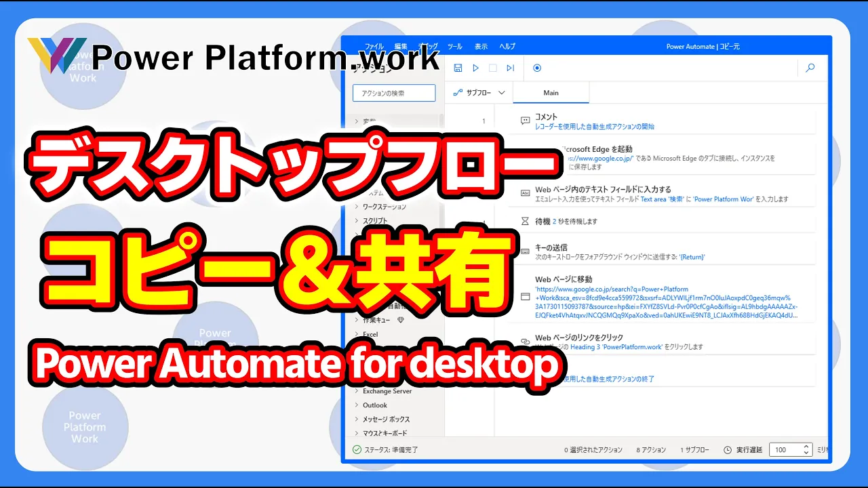Image resolution: width=868 pixels, height=488 pixels.
Task: Click the long google.co.jp/search URL link
Action: click(667, 302)
